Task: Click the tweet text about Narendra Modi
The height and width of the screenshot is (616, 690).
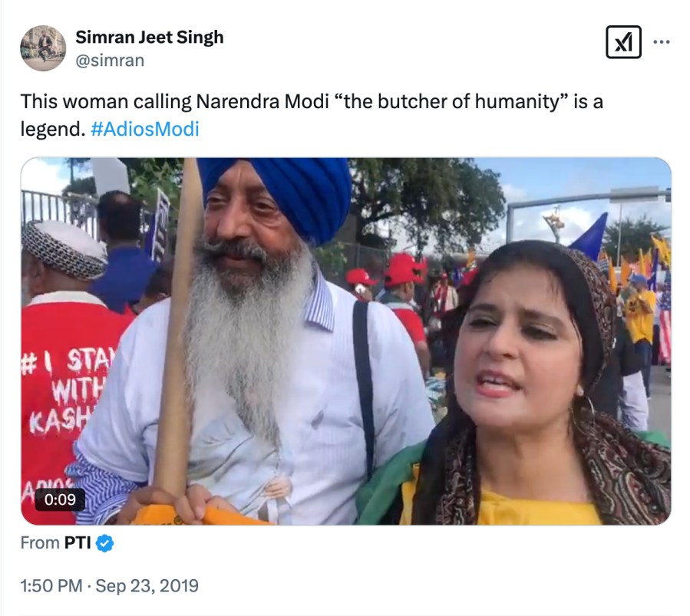Action: (312, 115)
